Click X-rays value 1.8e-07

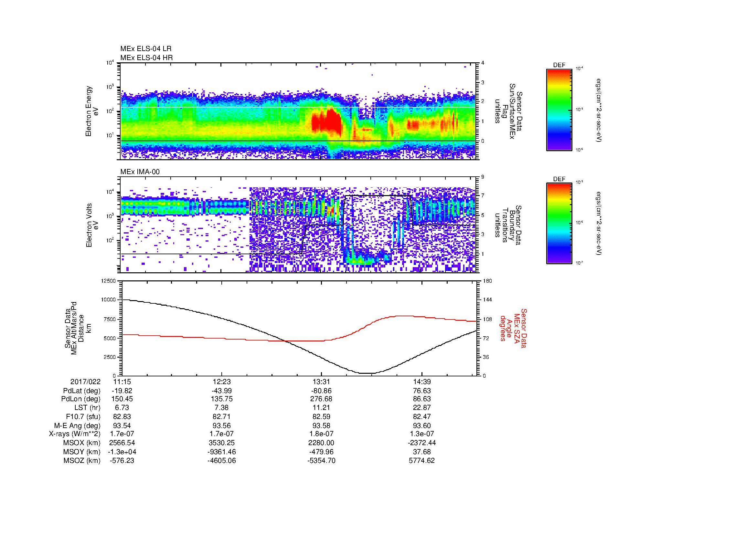321,434
